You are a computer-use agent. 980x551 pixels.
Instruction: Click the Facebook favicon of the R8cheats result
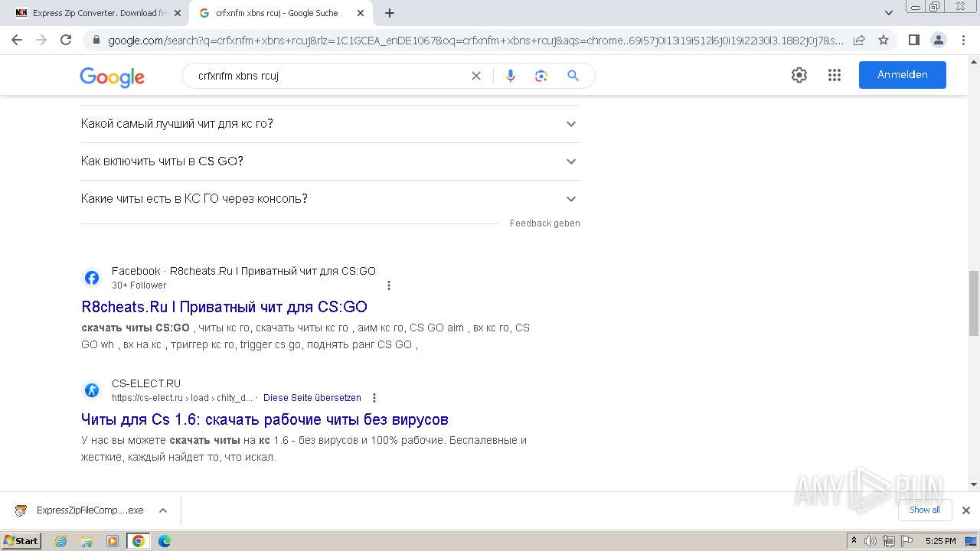(92, 278)
